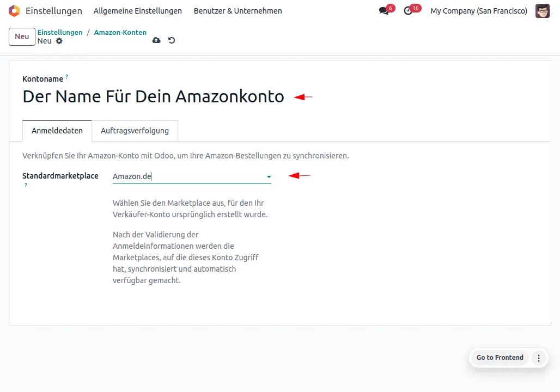The width and height of the screenshot is (560, 392).
Task: Open the Benutzer & Unternehmen menu
Action: click(x=238, y=11)
